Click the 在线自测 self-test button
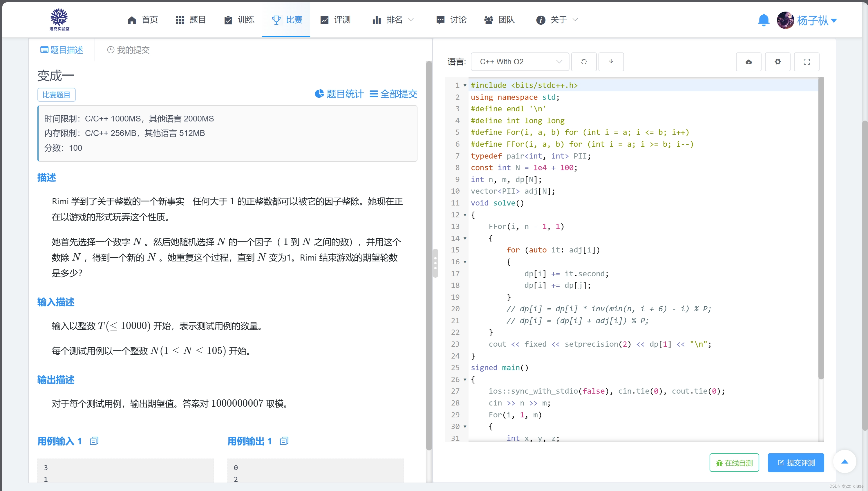The height and width of the screenshot is (491, 868). click(734, 463)
